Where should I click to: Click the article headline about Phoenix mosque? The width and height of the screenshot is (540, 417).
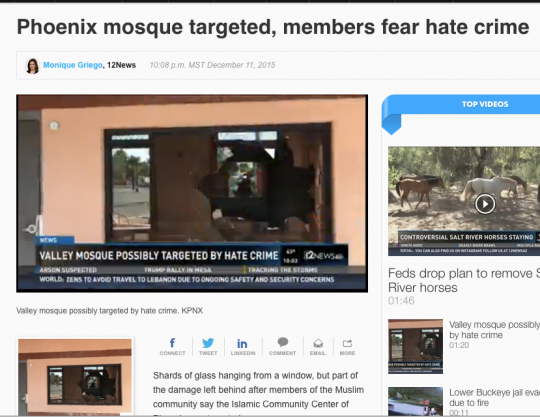click(x=273, y=27)
